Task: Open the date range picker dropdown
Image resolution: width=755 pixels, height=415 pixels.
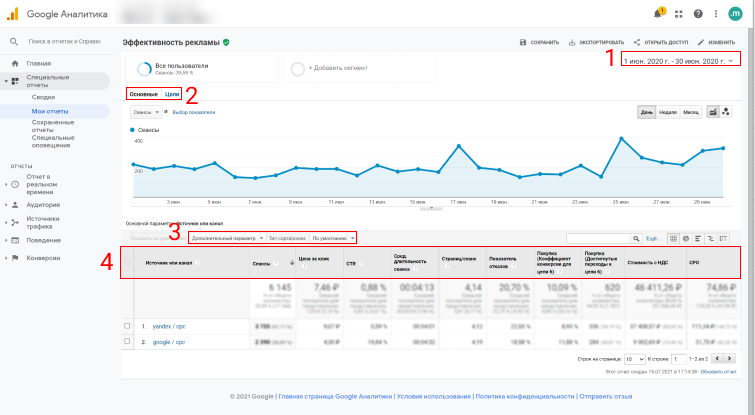Action: [678, 62]
